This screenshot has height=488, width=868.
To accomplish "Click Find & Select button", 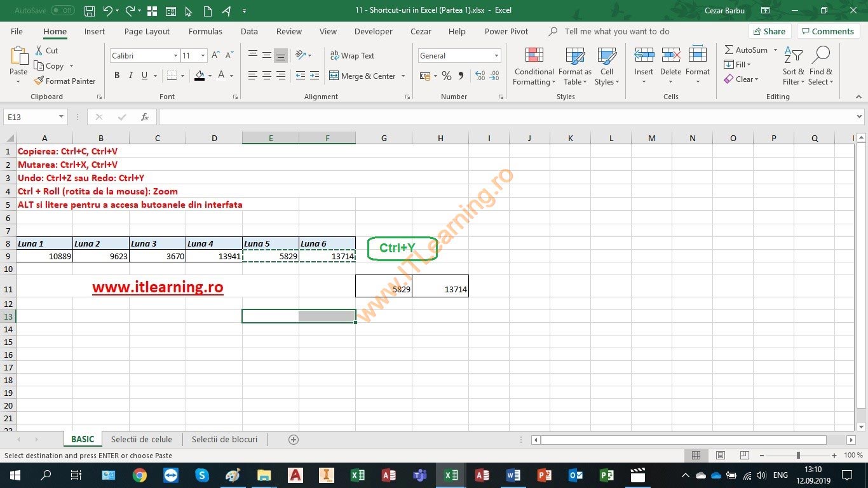I will pyautogui.click(x=820, y=66).
